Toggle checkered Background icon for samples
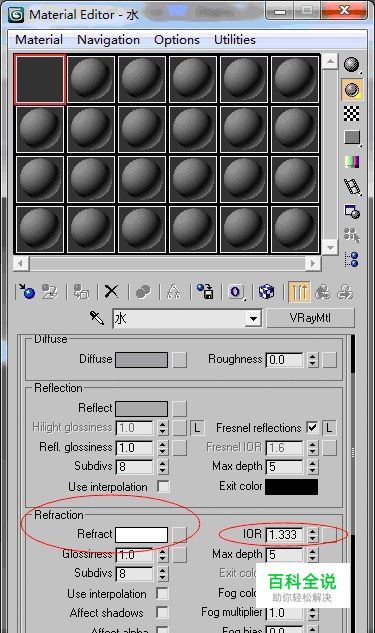 (352, 114)
